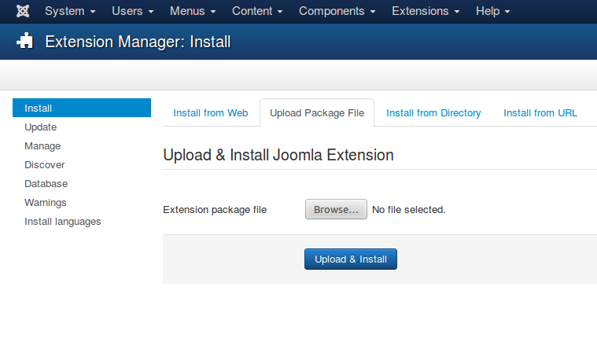Screen dimensions: 597x364
Task: Click the Upload & Install button
Action: click(x=351, y=259)
